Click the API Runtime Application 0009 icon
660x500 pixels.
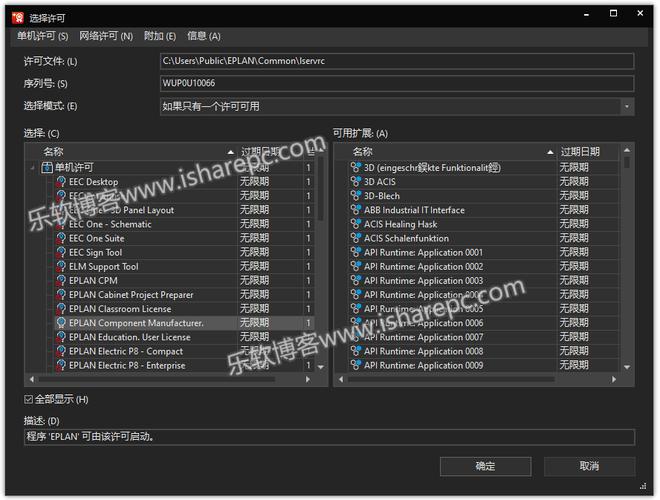(356, 365)
